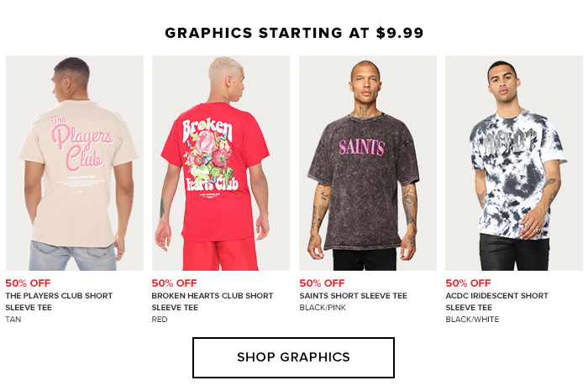Open the red Broken Hearts Club tee image
This screenshot has width=588, height=391.
[x=221, y=163]
